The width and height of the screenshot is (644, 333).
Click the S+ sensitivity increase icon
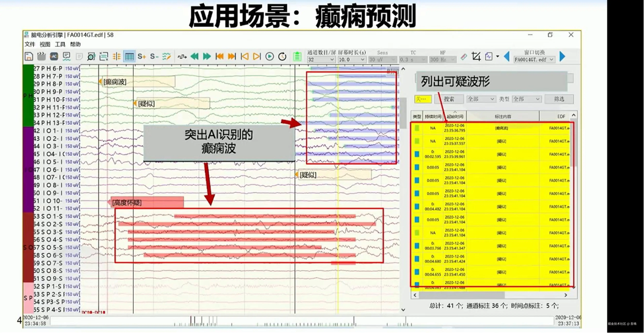pyautogui.click(x=142, y=57)
